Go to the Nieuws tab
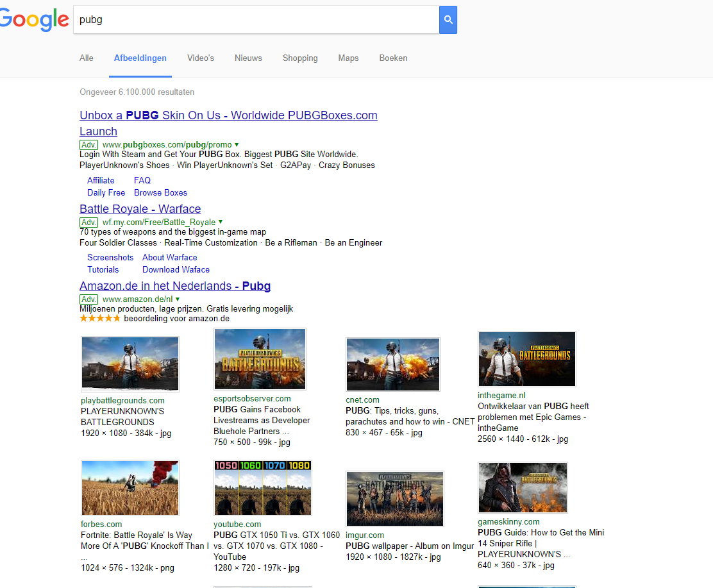 (248, 58)
